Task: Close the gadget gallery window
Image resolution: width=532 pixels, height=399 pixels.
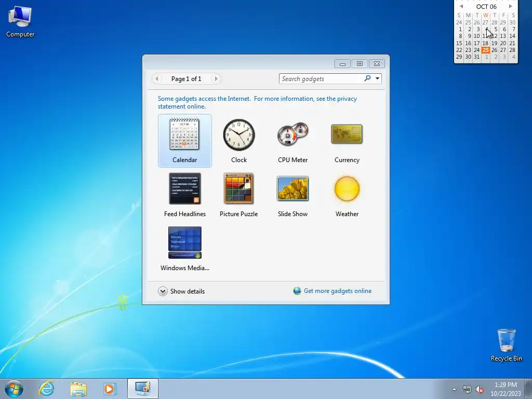Action: 377,64
